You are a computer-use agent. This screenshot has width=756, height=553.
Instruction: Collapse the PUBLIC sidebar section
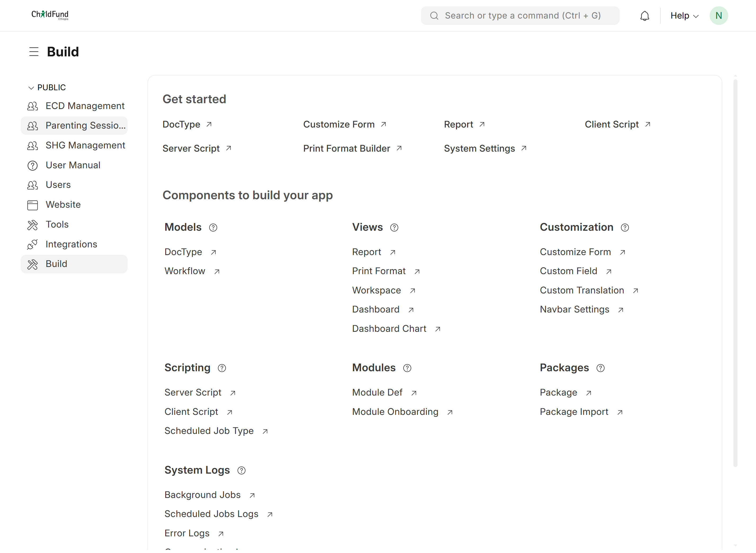pos(47,88)
